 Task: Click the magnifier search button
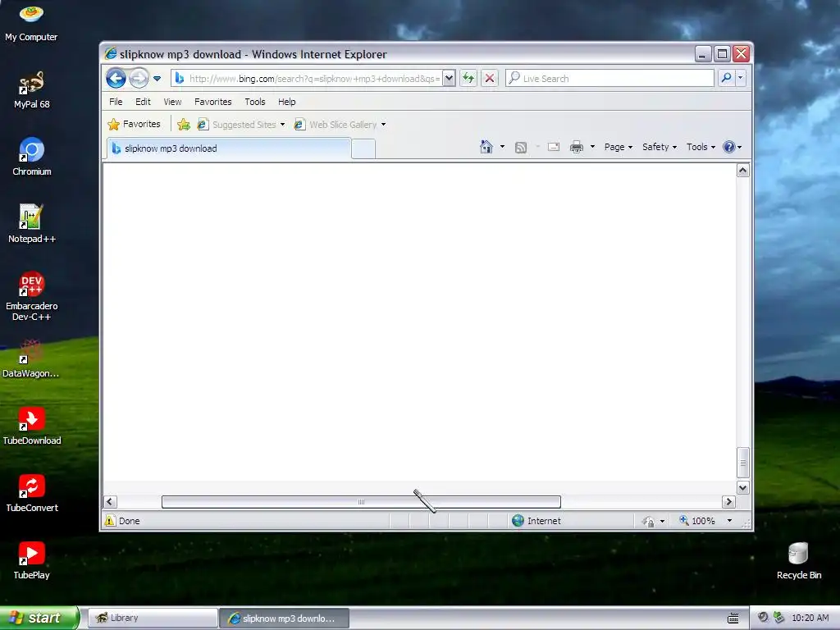click(727, 78)
